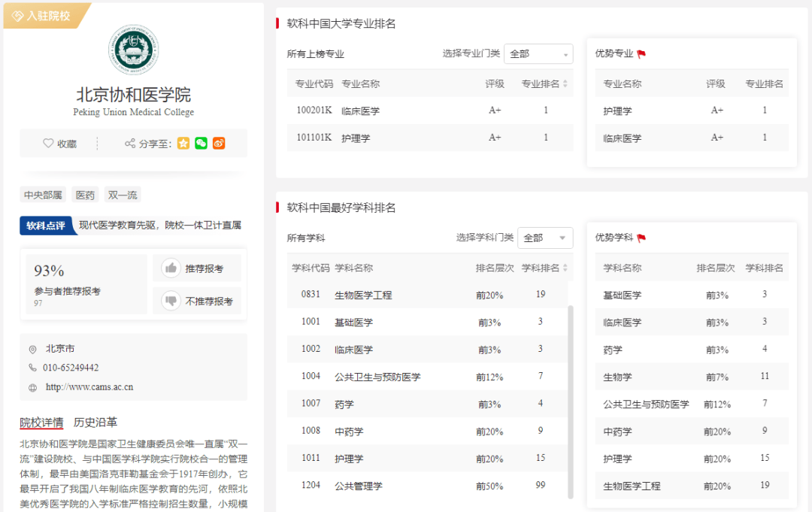Viewport: 812px width, 512px height.
Task: Click 临床医学 in the 优势专业 list
Action: pos(622,138)
